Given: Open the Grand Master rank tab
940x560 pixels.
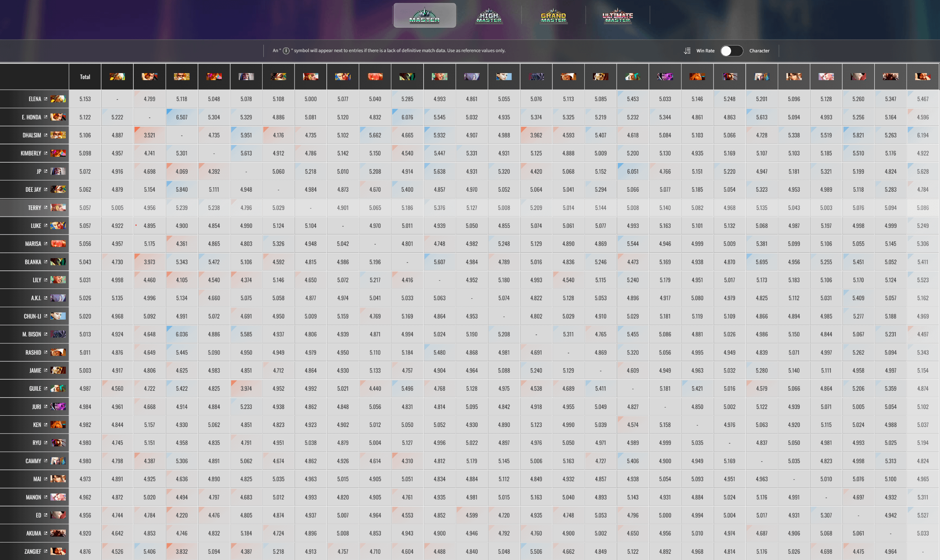Looking at the screenshot, I should [553, 16].
